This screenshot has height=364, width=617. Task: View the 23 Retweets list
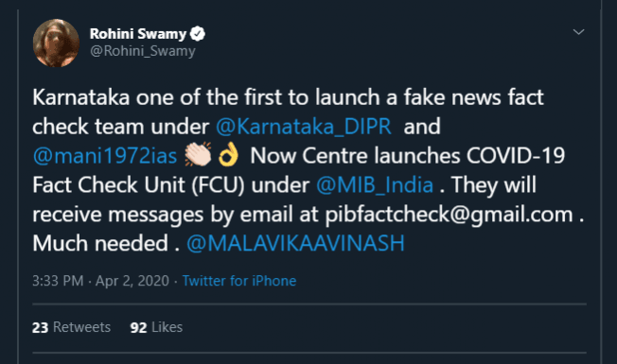tap(72, 327)
